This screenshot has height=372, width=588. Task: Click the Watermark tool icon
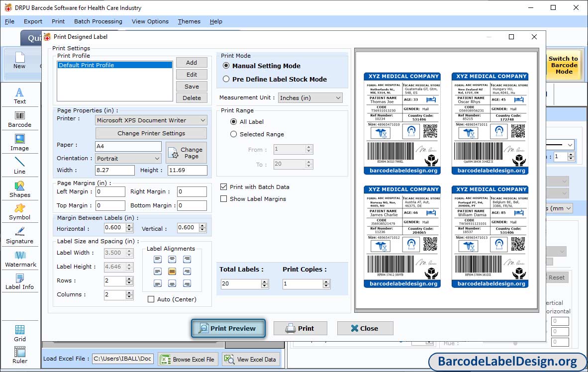(19, 259)
